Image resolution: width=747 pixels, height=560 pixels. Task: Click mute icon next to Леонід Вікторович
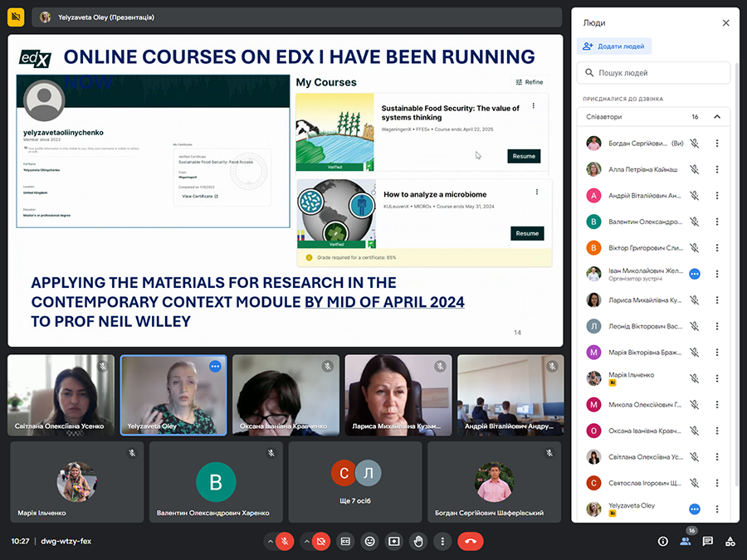[x=695, y=326]
